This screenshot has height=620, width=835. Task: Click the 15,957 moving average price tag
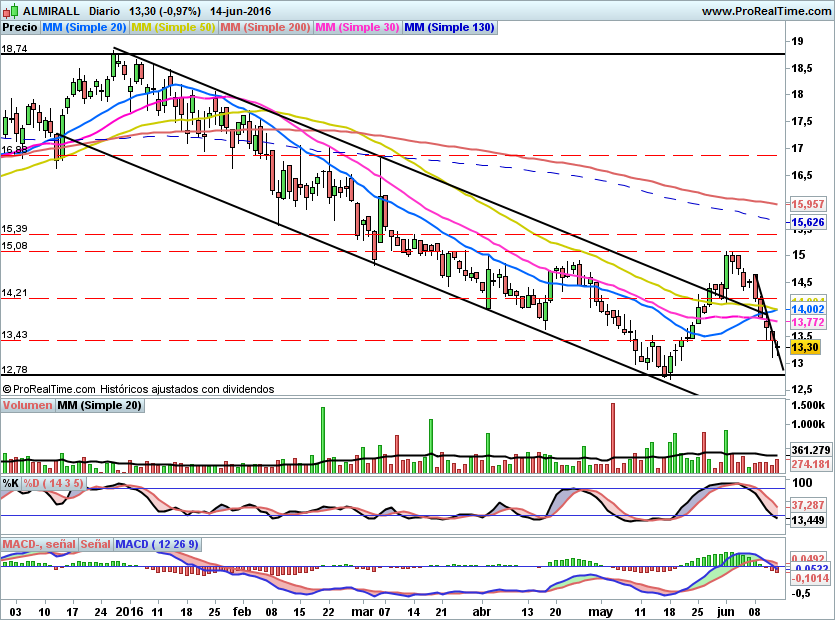pyautogui.click(x=807, y=203)
